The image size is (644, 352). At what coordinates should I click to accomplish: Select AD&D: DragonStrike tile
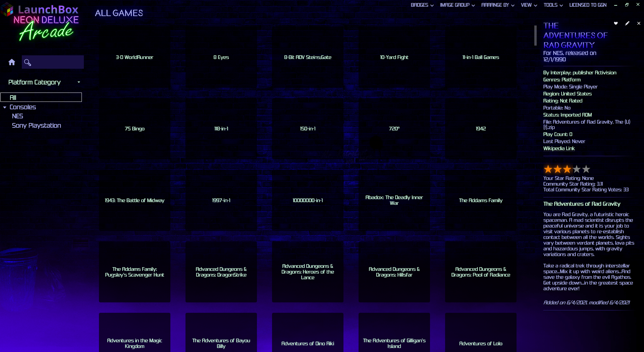pos(221,272)
